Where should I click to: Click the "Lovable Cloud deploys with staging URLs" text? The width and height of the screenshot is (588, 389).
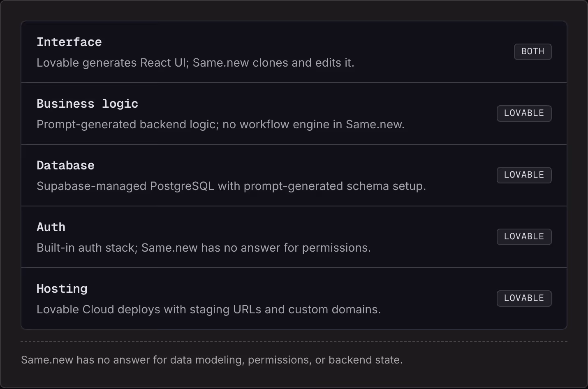208,309
